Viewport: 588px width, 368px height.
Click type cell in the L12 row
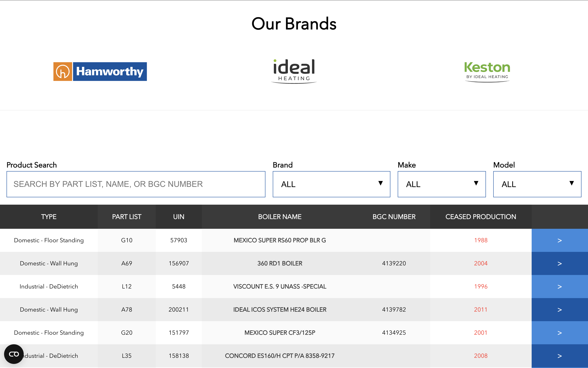49,287
